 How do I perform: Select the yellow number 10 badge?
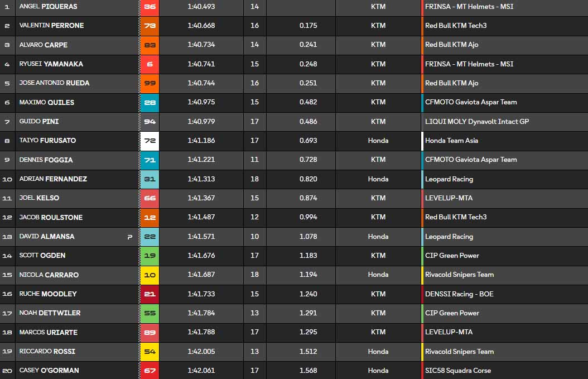point(150,275)
